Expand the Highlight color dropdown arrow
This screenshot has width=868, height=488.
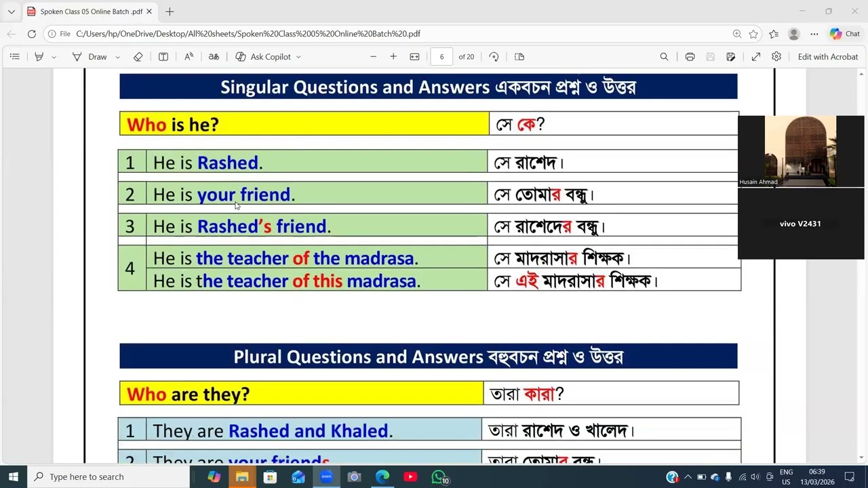[54, 57]
